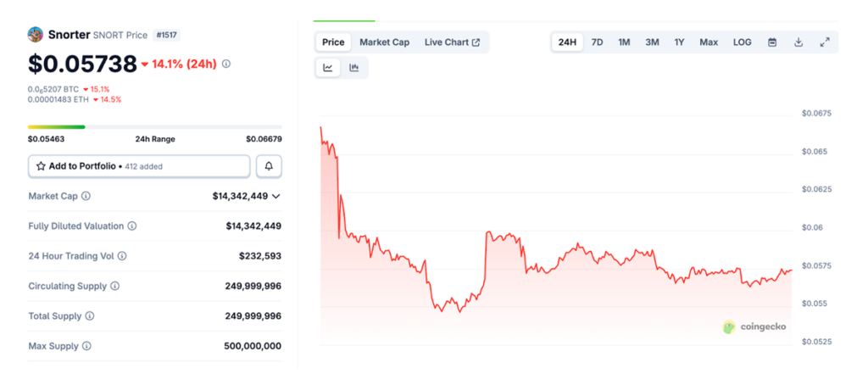This screenshot has height=379, width=868.
Task: Select the Price tab
Action: pyautogui.click(x=333, y=42)
